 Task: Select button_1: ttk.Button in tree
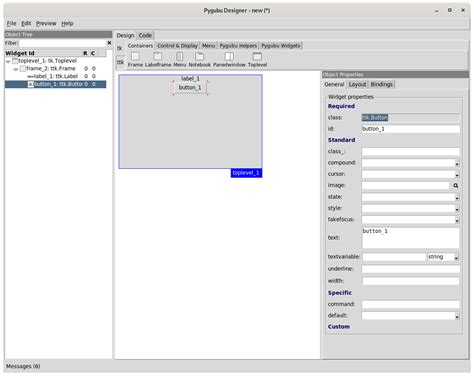(x=56, y=84)
